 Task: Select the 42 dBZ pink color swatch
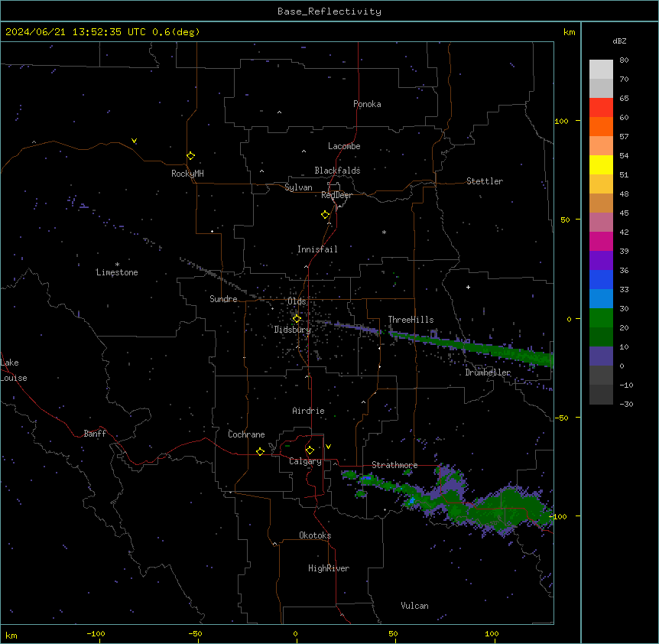[x=601, y=222]
